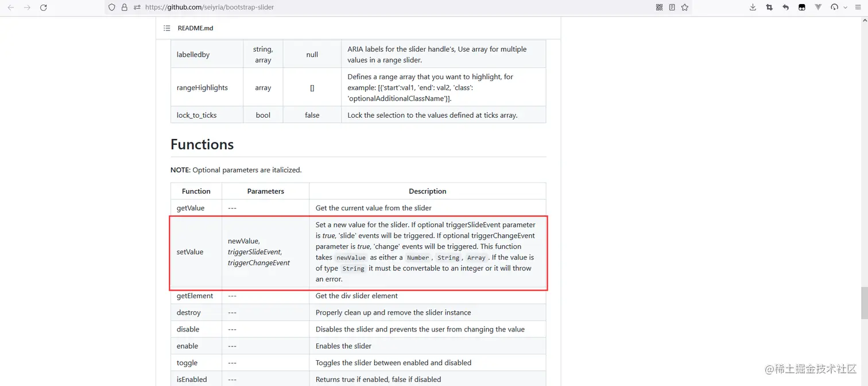Click the 'null' default value for labelledby
Viewport: 868px width, 386px height.
pos(312,55)
